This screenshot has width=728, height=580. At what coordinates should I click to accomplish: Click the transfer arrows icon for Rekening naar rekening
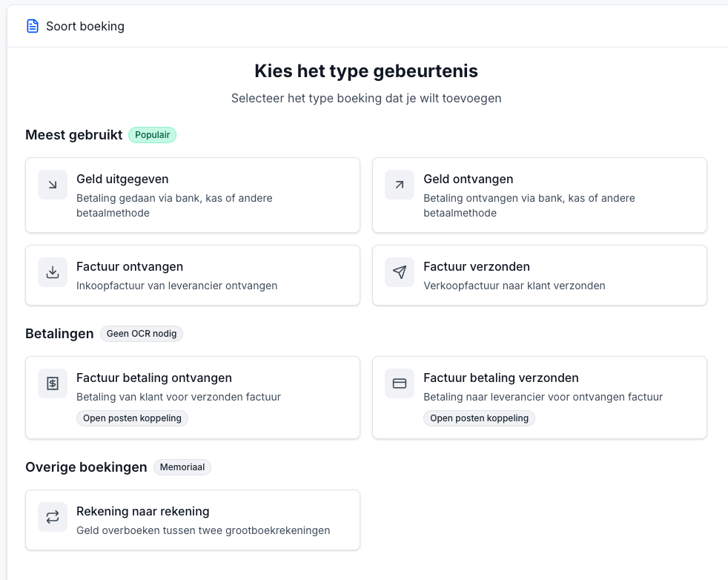(x=52, y=516)
